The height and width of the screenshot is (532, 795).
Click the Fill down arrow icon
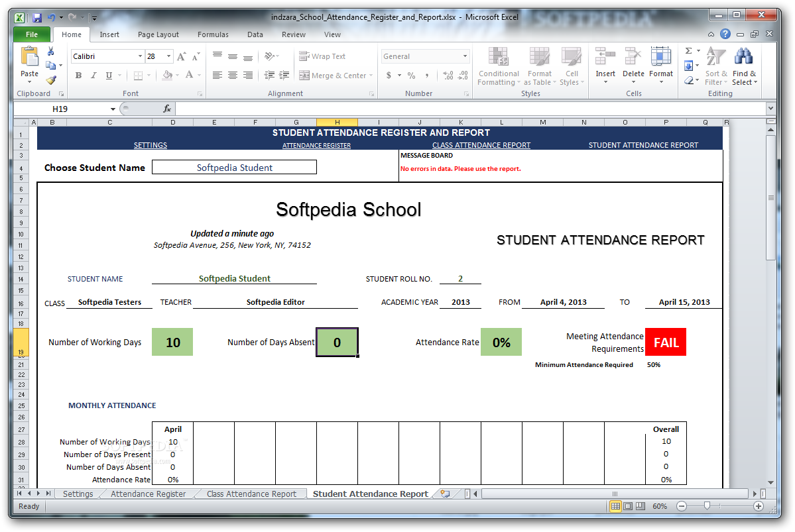(x=688, y=66)
